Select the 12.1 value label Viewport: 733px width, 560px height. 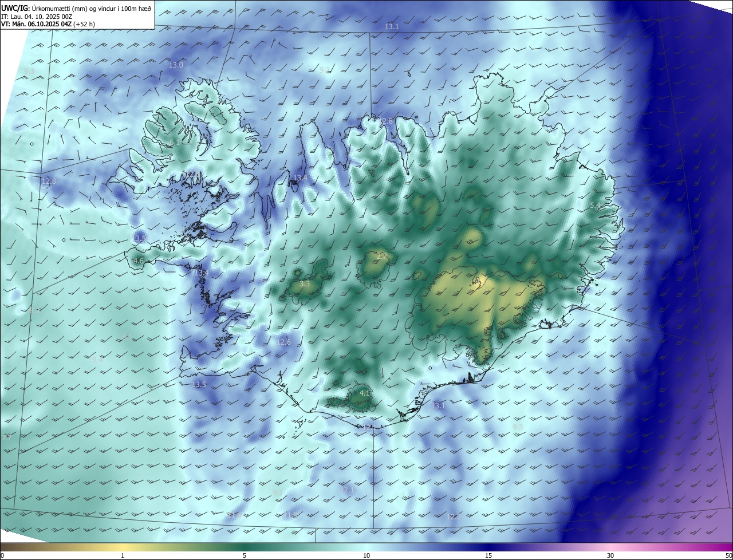348,490
